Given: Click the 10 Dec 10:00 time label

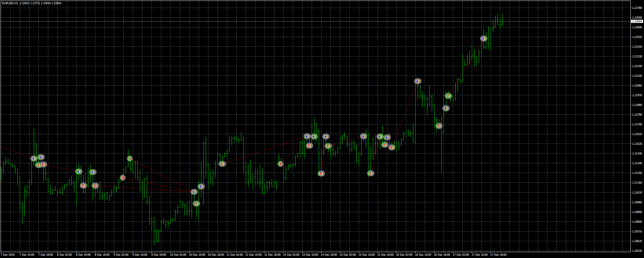Looking at the screenshot, I should coord(197,255).
